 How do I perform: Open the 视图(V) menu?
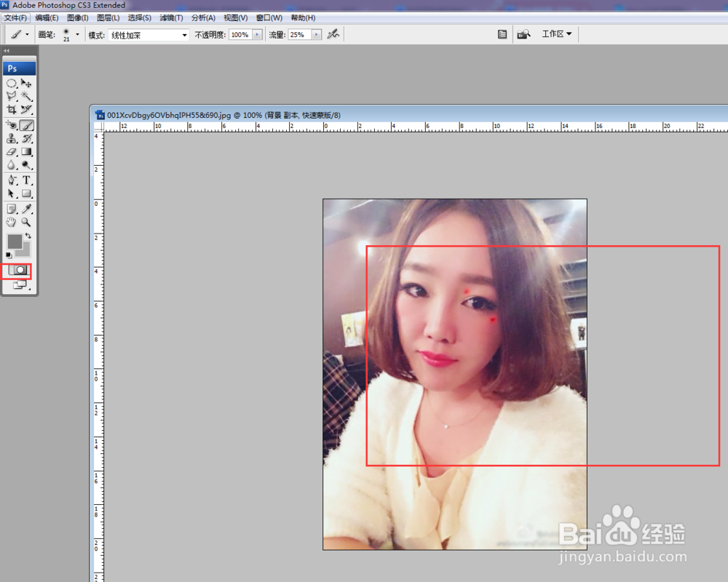(235, 17)
